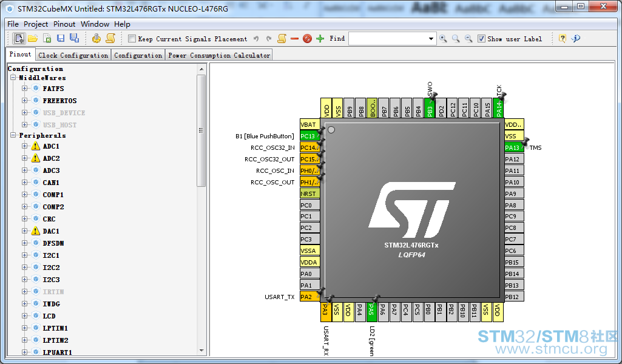Uncheck the Show user Label checkbox
The height and width of the screenshot is (364, 622).
click(481, 39)
